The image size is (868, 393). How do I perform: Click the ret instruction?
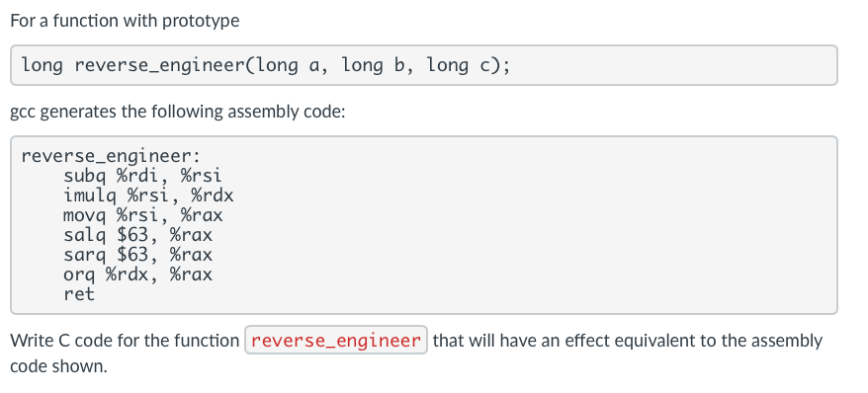[79, 294]
